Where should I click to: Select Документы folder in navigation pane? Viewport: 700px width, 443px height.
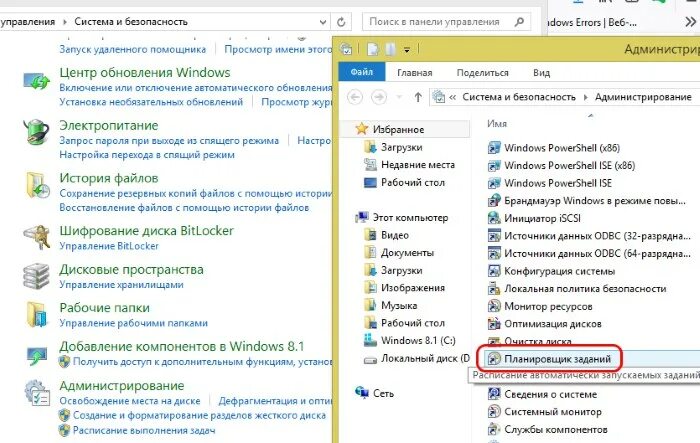407,253
